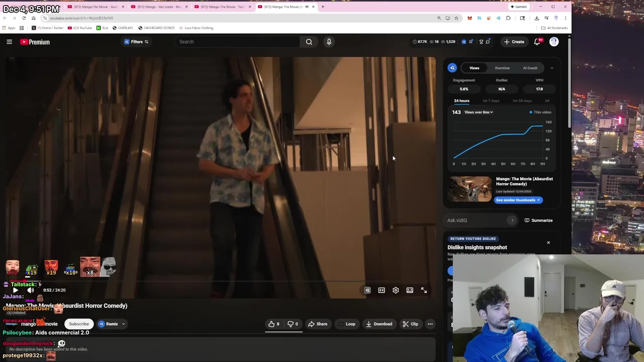Close the Dislike insights snapshot card
The width and height of the screenshot is (644, 362).
click(x=548, y=243)
